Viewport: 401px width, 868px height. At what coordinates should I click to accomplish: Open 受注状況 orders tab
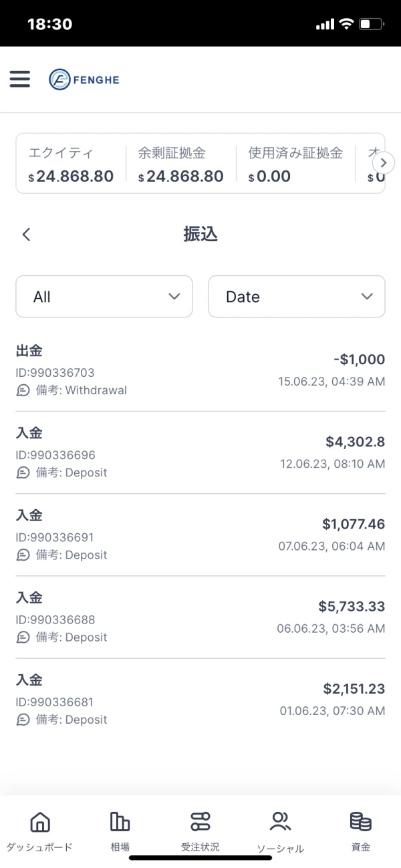pyautogui.click(x=200, y=831)
